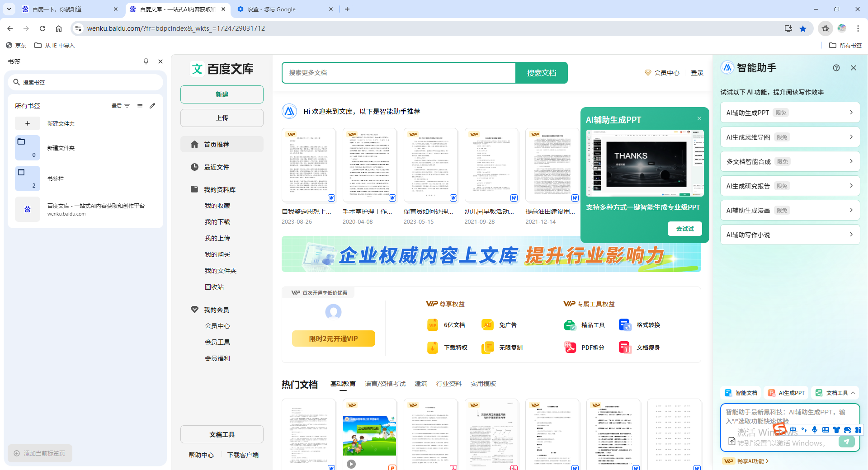Open 会员中心 with diamond icon

click(662, 73)
